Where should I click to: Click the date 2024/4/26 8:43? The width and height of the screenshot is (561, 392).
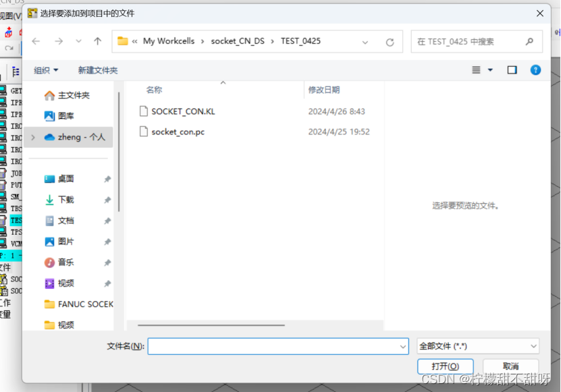click(x=337, y=111)
